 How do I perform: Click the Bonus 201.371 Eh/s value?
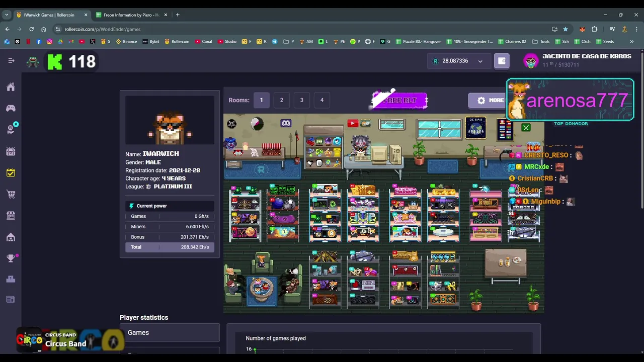click(x=194, y=237)
